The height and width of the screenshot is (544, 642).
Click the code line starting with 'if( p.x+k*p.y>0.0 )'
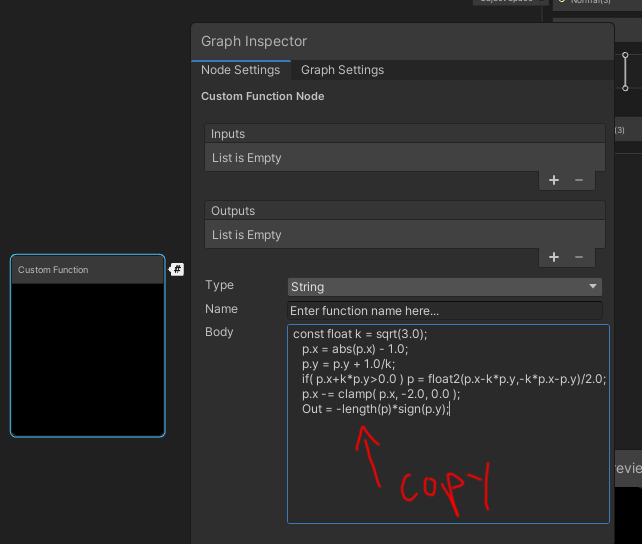pos(454,379)
